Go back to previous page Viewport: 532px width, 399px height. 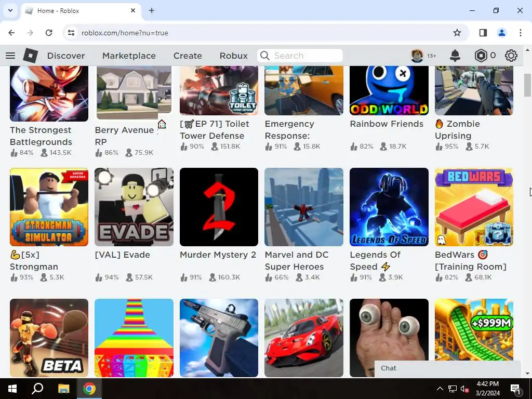(x=11, y=33)
